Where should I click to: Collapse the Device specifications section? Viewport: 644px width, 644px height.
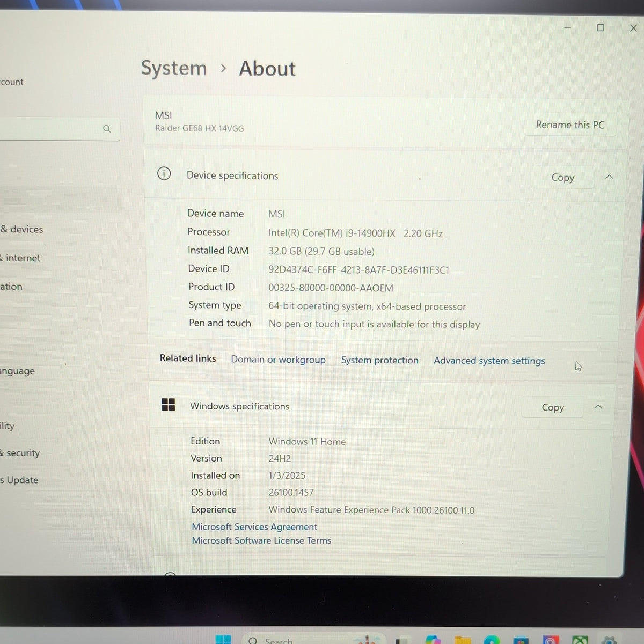609,177
